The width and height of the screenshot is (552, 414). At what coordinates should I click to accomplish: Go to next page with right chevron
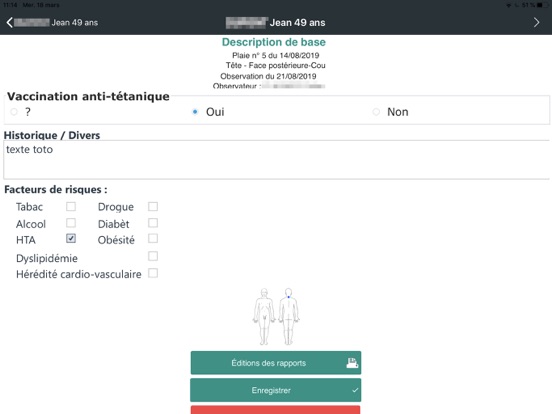(x=536, y=23)
